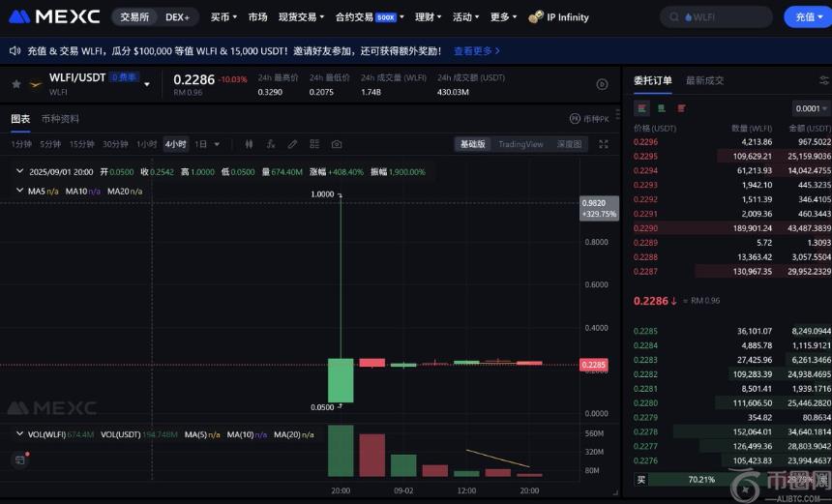Switch to the 最新成交 tab
Viewport: 832px width, 504px height.
click(x=704, y=80)
